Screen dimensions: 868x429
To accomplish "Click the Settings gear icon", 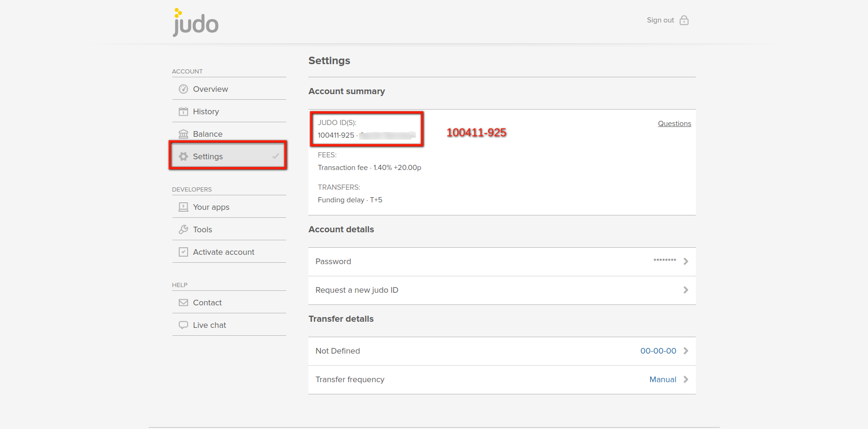I will pyautogui.click(x=183, y=156).
